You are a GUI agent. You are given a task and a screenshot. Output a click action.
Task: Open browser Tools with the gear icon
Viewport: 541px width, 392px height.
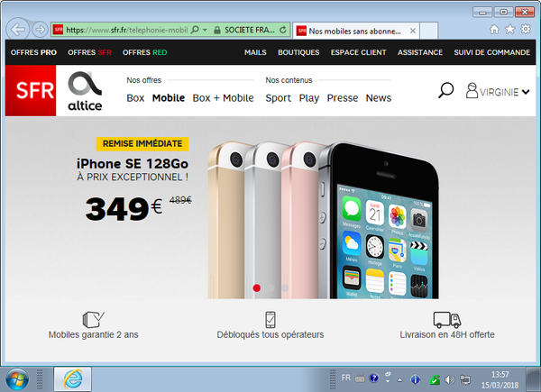[x=526, y=30]
